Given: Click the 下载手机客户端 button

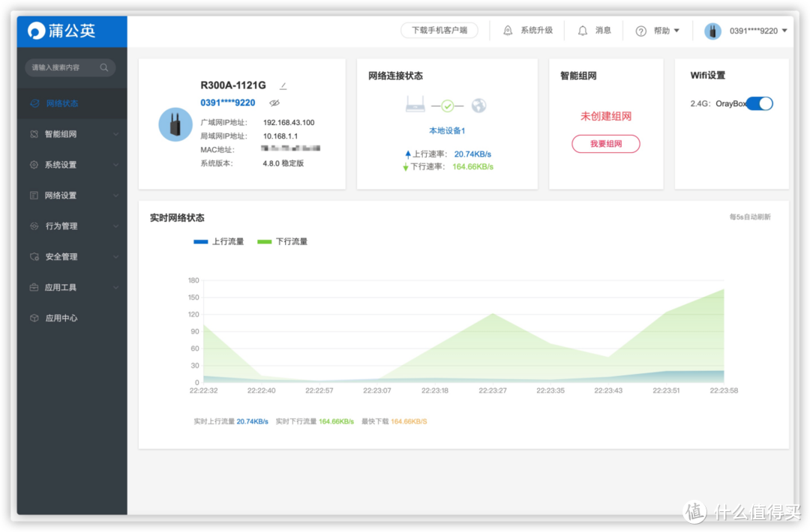Looking at the screenshot, I should (x=439, y=31).
